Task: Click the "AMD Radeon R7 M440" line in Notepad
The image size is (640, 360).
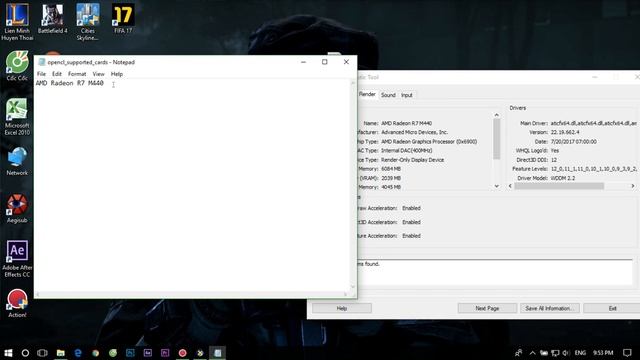Action: (69, 83)
